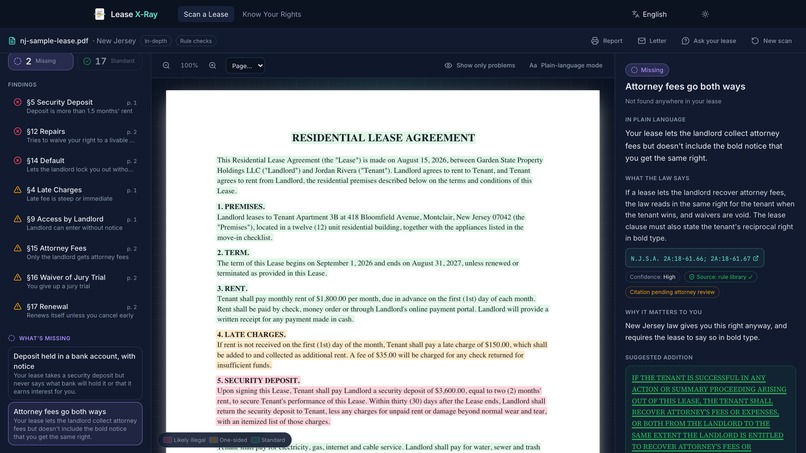Viewport: 806px width, 453px height.
Task: Click the 2. TERM heading
Action: coord(233,252)
